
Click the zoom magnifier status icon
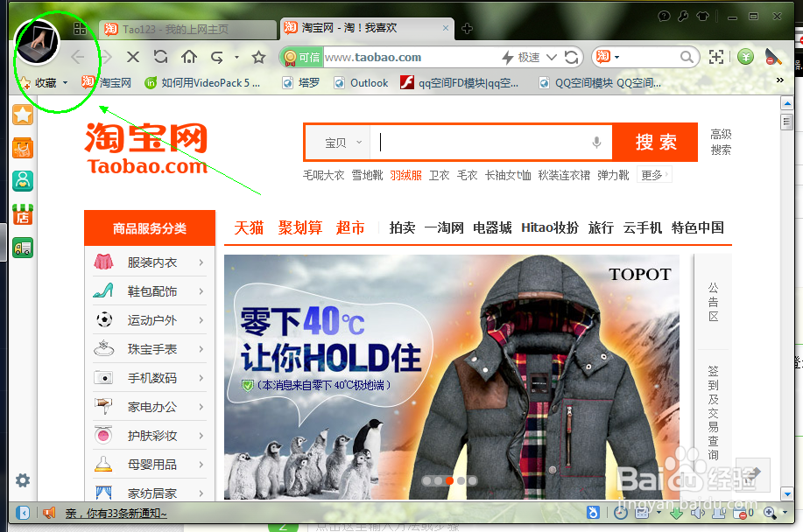(x=769, y=513)
